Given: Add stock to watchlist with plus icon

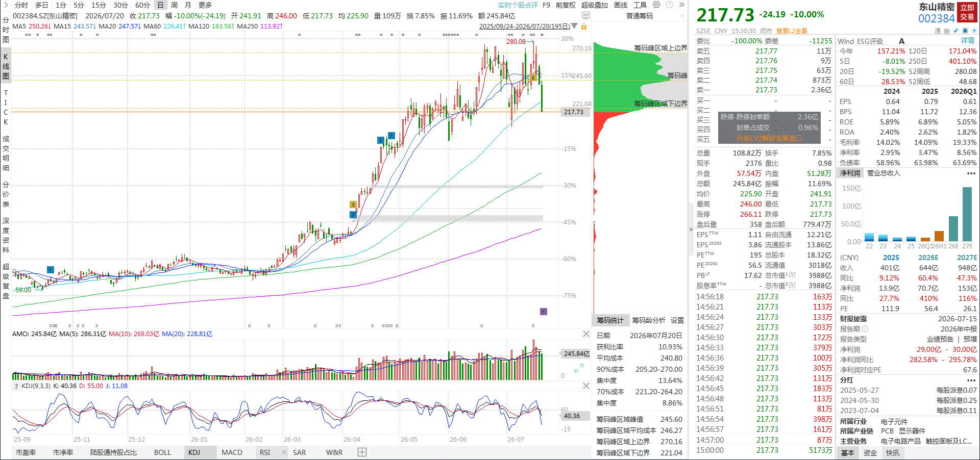Looking at the screenshot, I should click(x=974, y=31).
